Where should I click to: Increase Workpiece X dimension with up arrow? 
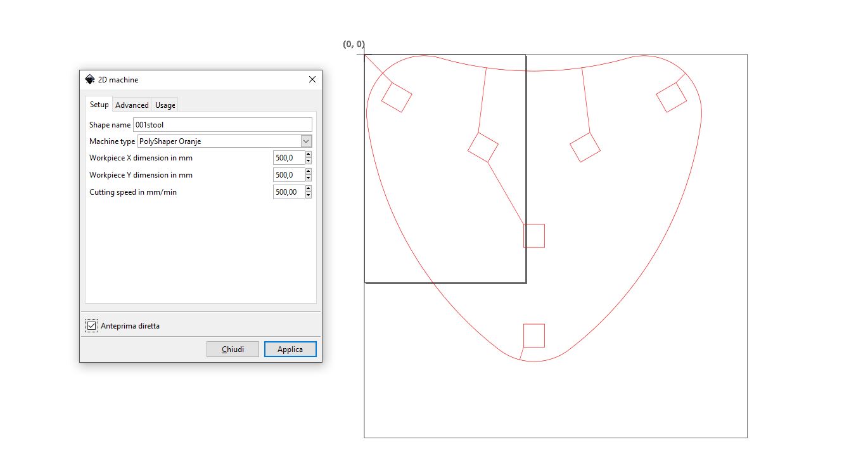click(309, 155)
